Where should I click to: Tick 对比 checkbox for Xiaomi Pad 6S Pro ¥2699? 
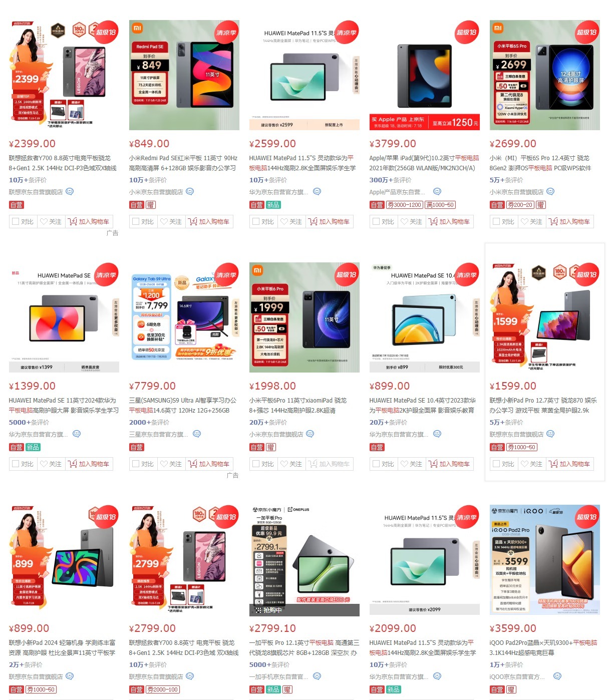pos(496,221)
